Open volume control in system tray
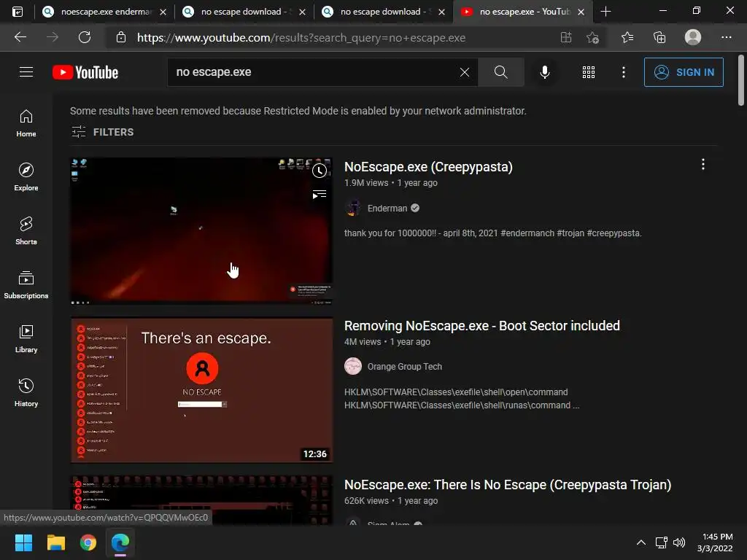The width and height of the screenshot is (747, 560). pos(679,542)
